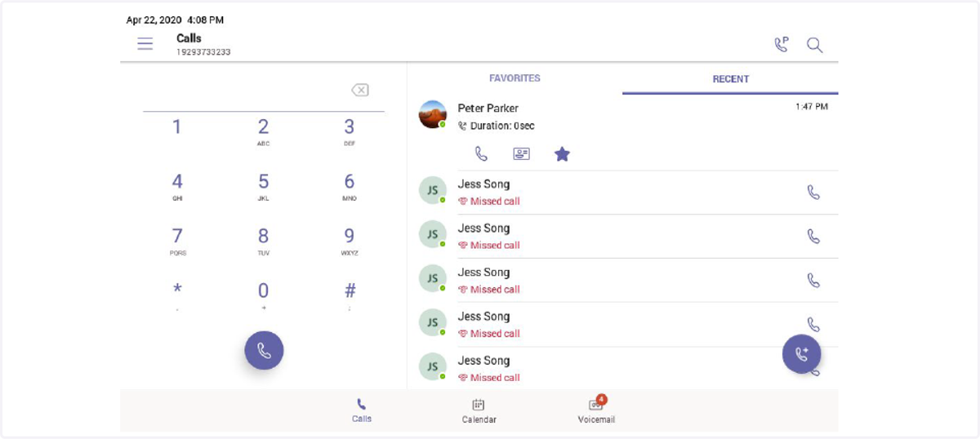The image size is (980, 439).
Task: Tap dial pad key 1
Action: click(177, 127)
